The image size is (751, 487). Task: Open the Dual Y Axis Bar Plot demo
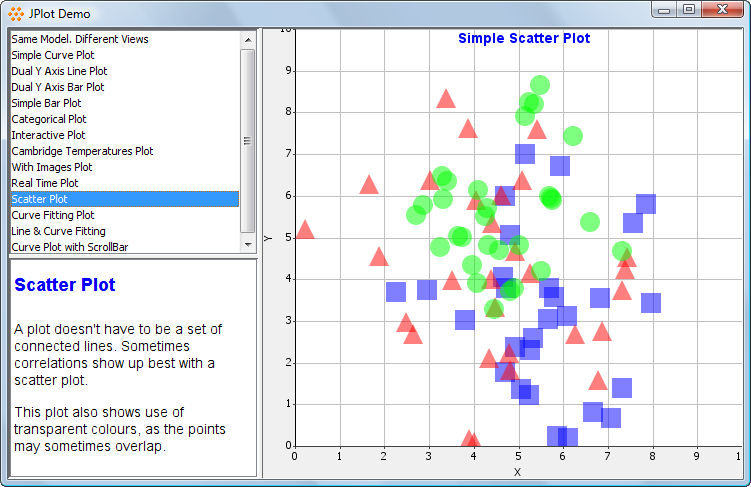tap(125, 87)
